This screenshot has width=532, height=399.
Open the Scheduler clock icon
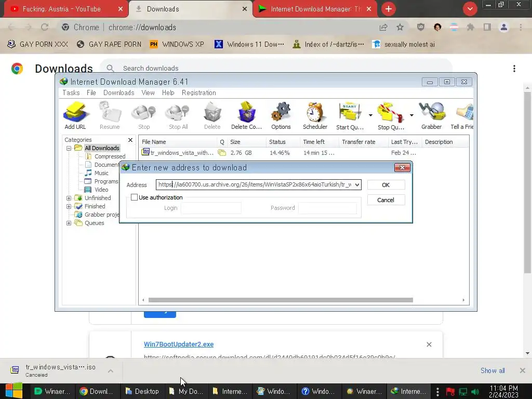[x=315, y=115]
